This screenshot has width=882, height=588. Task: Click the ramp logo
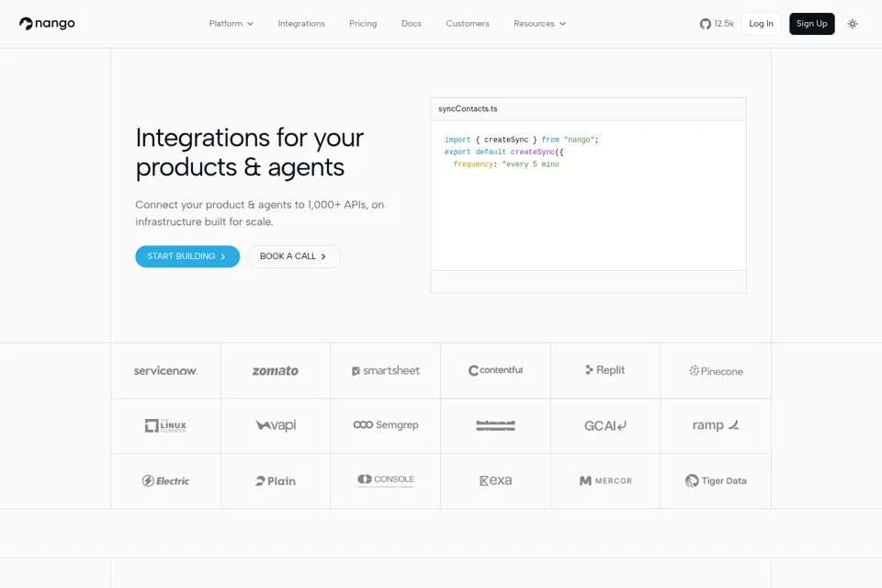716,425
